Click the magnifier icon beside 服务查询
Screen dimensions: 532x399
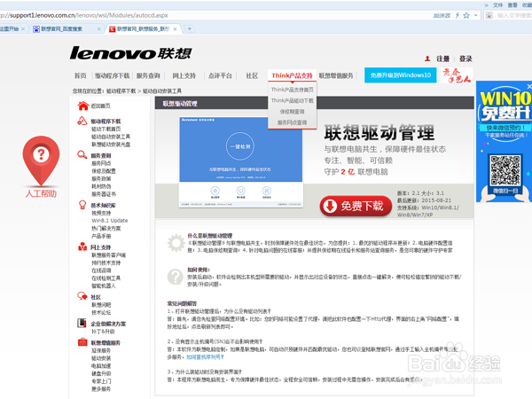pyautogui.click(x=82, y=155)
